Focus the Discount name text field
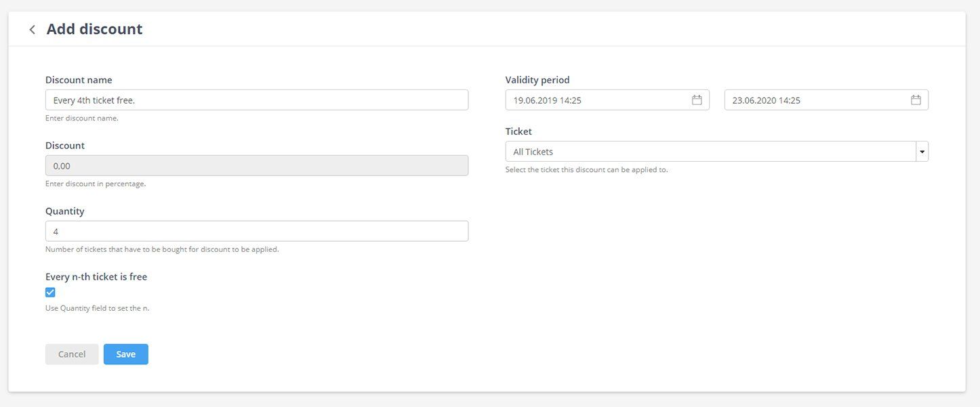This screenshot has width=980, height=407. pos(256,100)
